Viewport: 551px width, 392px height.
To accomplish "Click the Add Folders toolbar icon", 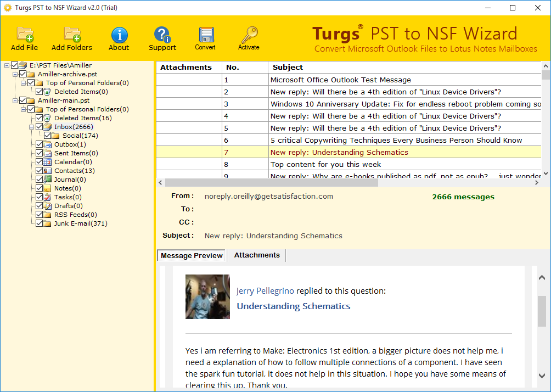I will tap(72, 35).
